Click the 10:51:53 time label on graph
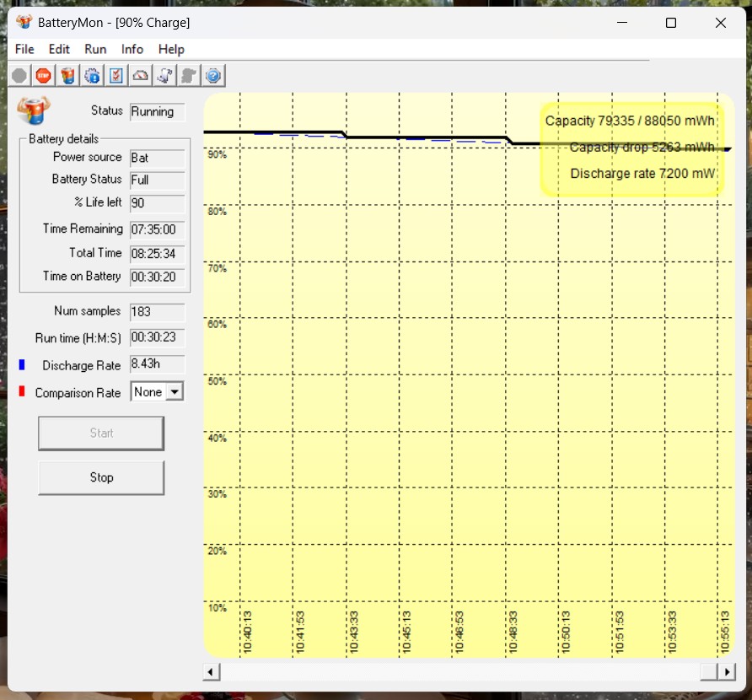 click(619, 632)
